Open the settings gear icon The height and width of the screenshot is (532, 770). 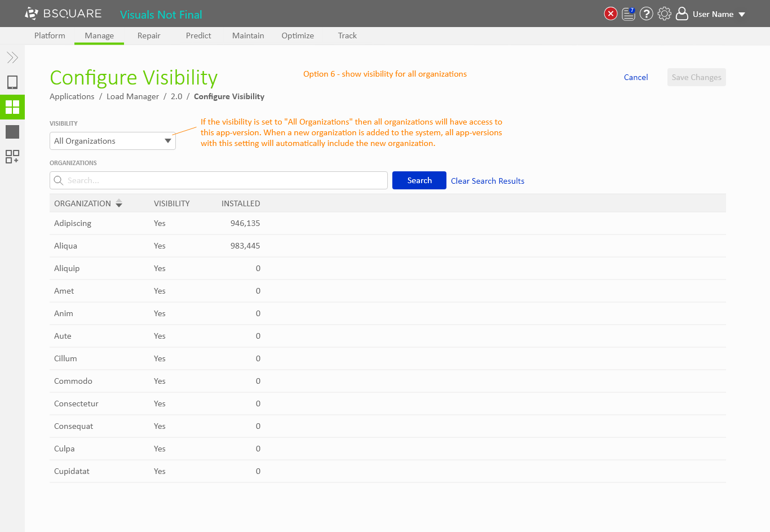pyautogui.click(x=665, y=14)
